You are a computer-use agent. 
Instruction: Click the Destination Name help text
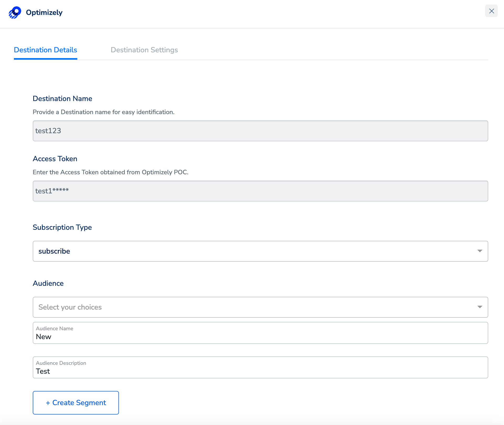(103, 112)
